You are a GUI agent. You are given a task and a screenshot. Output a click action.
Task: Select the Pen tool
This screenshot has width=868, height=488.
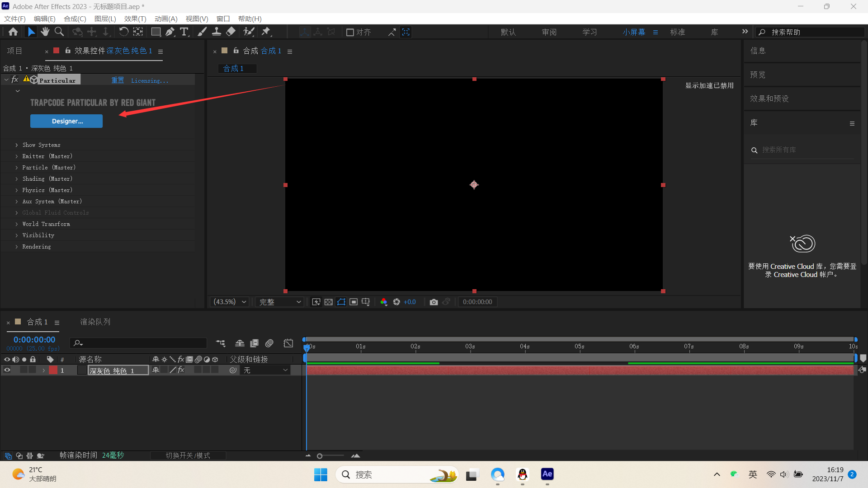(x=170, y=32)
